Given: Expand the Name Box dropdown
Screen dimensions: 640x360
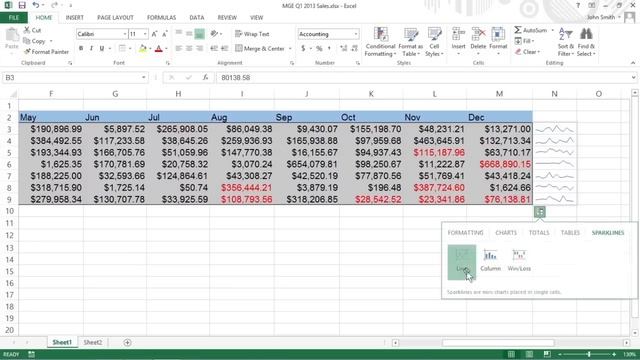Looking at the screenshot, I should pos(143,78).
